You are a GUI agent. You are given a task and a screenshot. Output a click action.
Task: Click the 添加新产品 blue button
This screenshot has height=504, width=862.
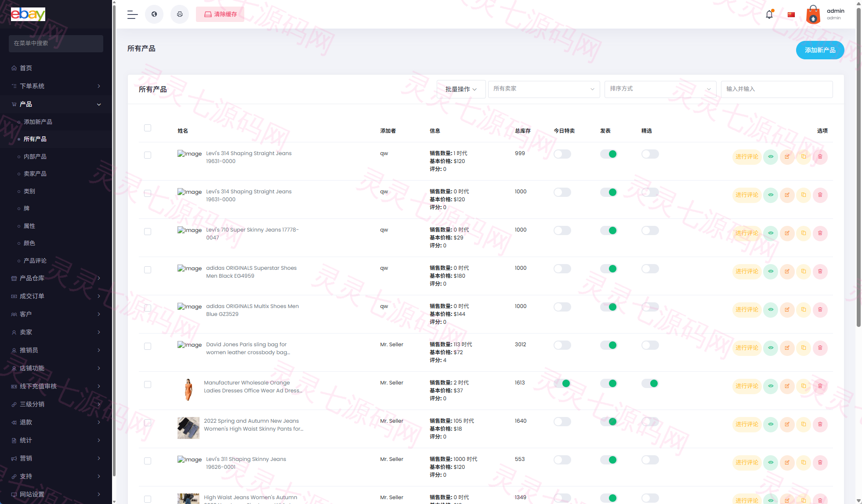click(x=820, y=50)
